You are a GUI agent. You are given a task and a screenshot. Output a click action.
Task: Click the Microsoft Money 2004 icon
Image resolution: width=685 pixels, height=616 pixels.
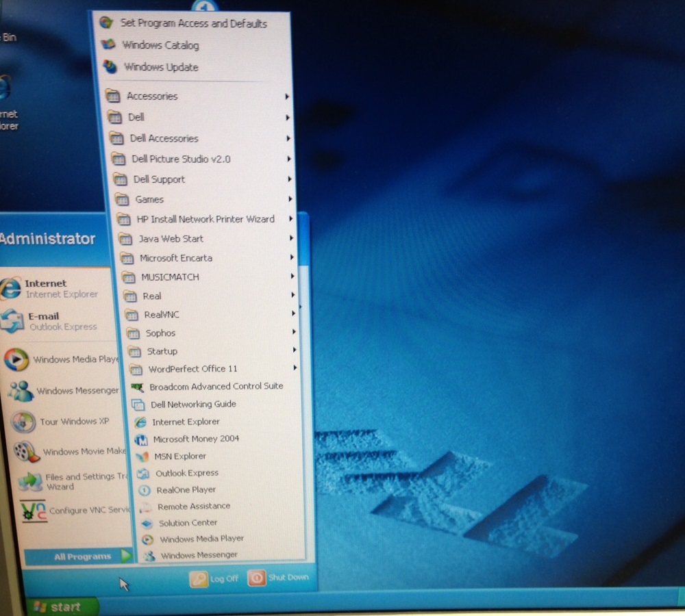point(141,439)
